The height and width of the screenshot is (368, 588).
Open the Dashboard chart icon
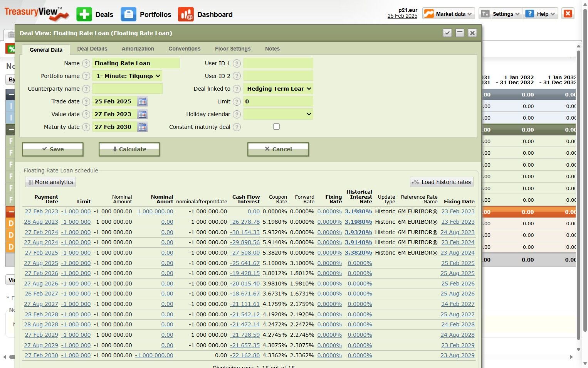click(x=186, y=14)
